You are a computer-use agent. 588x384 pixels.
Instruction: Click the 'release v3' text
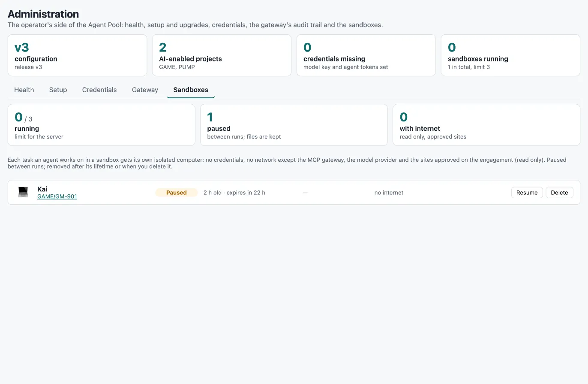[x=28, y=67]
